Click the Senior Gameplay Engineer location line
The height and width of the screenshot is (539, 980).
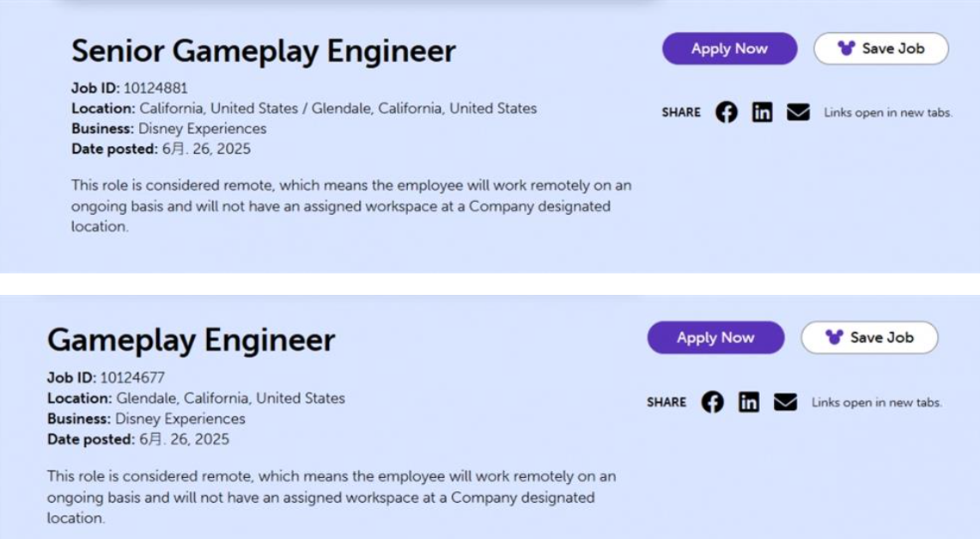(x=304, y=108)
